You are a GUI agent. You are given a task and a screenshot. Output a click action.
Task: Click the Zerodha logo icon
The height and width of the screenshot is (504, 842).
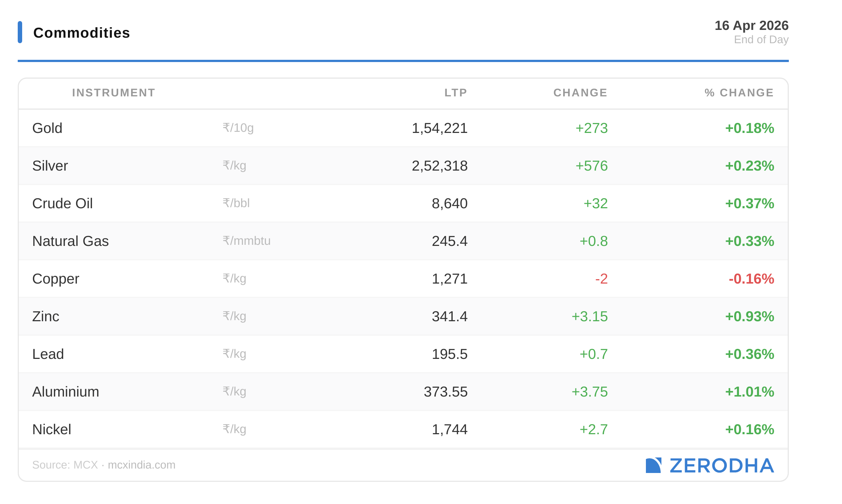(x=653, y=465)
